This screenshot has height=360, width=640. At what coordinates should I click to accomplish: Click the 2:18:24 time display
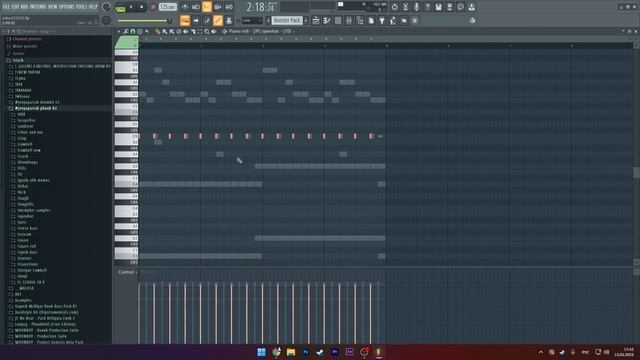click(261, 7)
